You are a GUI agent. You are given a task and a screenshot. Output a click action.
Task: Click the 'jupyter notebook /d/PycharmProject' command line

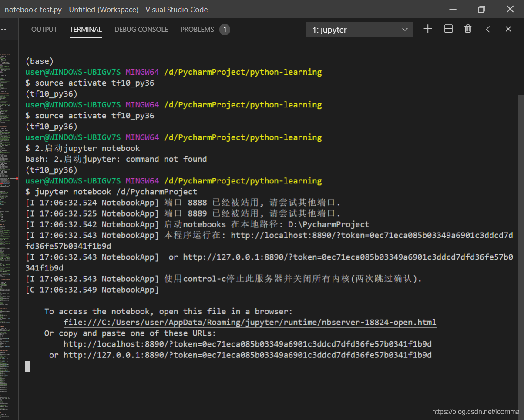pos(111,192)
